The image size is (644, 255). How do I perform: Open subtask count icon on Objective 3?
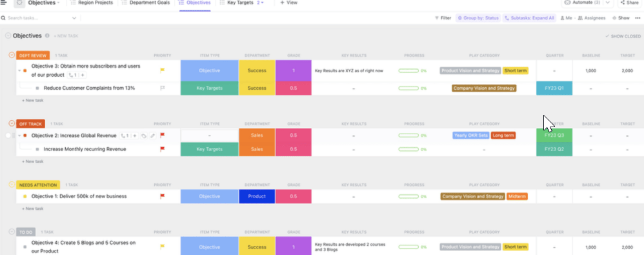73,75
